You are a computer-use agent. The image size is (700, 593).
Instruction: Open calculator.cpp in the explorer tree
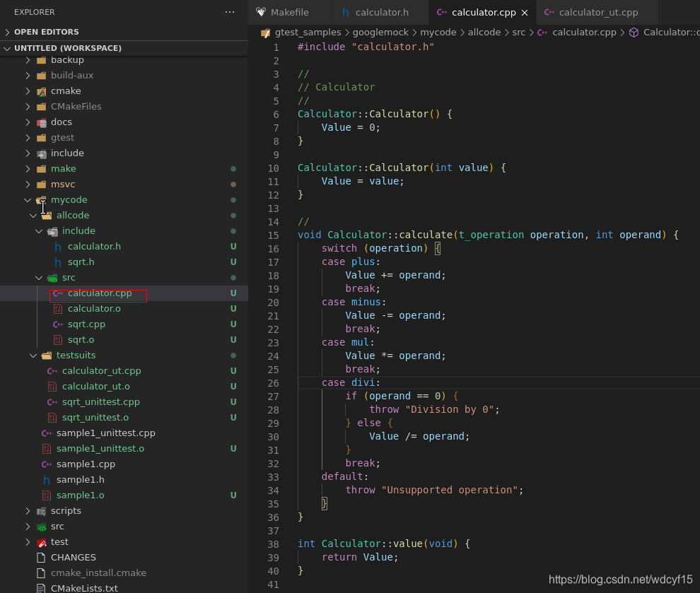[100, 293]
